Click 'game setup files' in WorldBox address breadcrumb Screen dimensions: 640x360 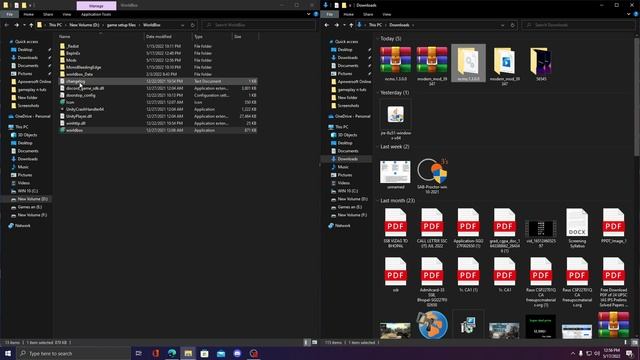[121, 25]
